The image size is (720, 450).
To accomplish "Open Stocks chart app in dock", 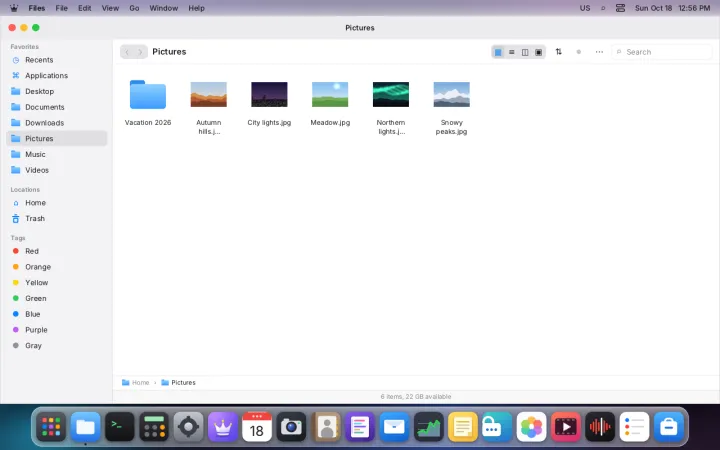I will coord(428,427).
